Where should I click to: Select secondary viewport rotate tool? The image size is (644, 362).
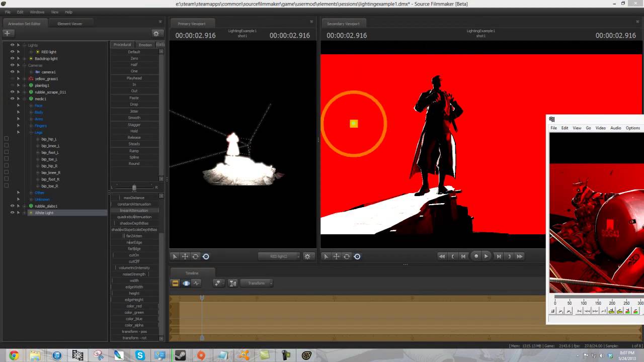(347, 256)
